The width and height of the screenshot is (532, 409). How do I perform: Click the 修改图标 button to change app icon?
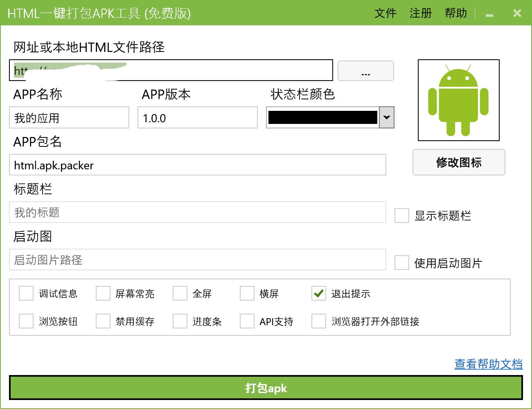[459, 162]
